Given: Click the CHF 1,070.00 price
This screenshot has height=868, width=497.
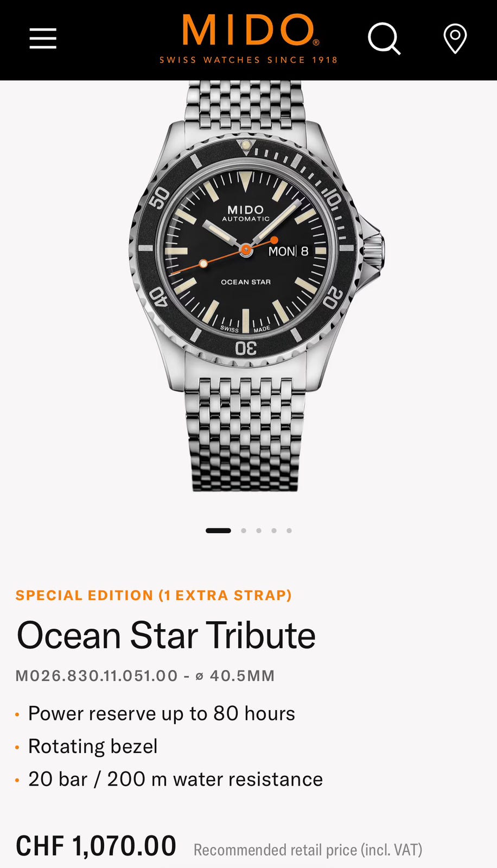Looking at the screenshot, I should 96,846.
